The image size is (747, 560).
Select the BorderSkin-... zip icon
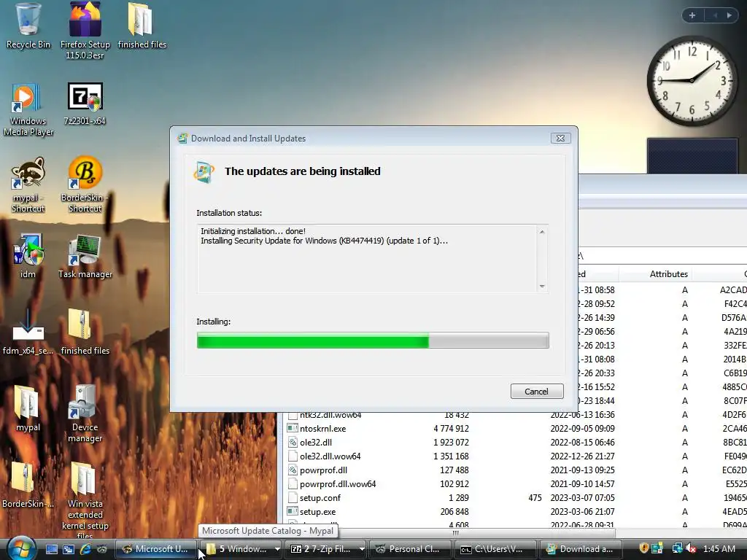[28, 485]
